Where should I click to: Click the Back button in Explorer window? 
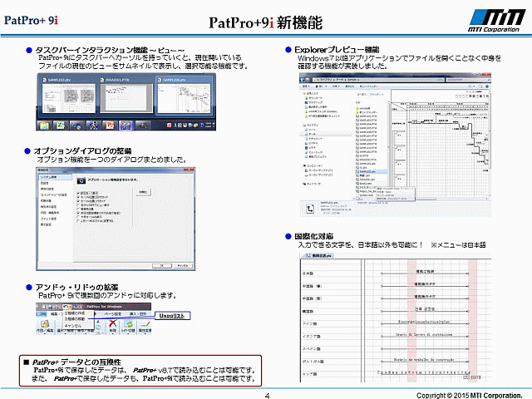pos(303,80)
